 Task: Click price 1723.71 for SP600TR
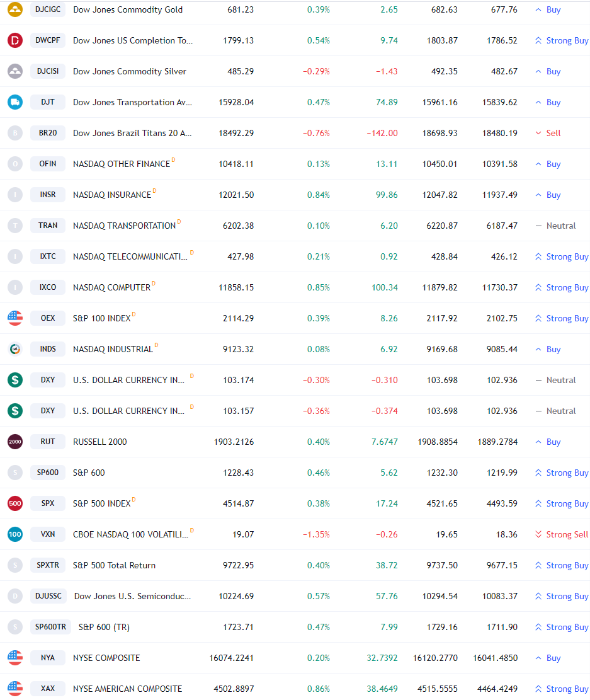(x=238, y=628)
